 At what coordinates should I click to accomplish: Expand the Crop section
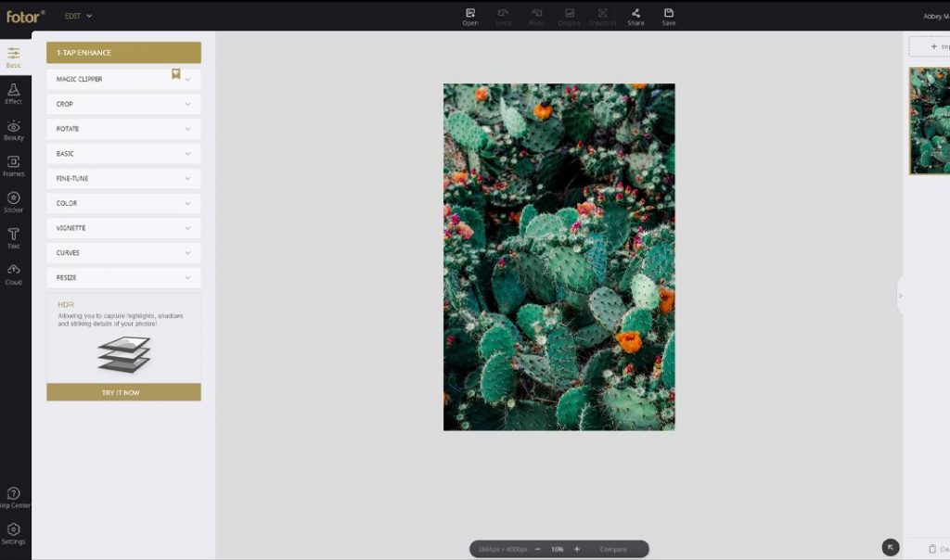pos(123,104)
